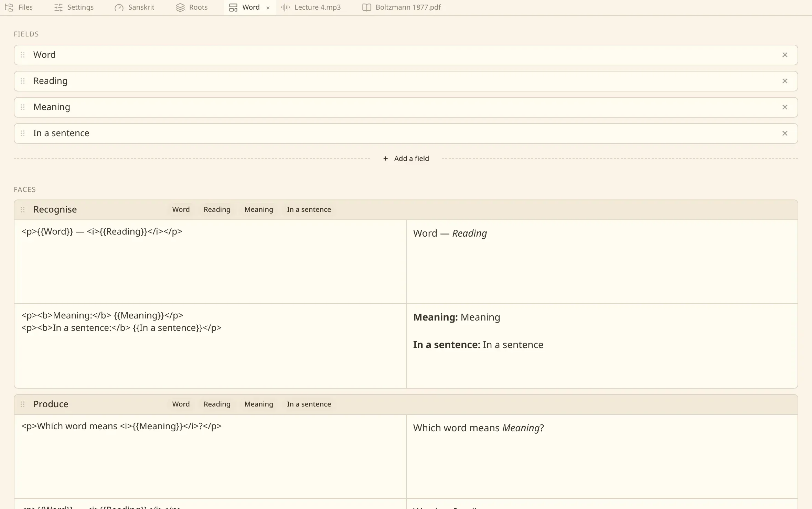Image resolution: width=812 pixels, height=509 pixels.
Task: Remove the In a sentence field
Action: pos(785,133)
